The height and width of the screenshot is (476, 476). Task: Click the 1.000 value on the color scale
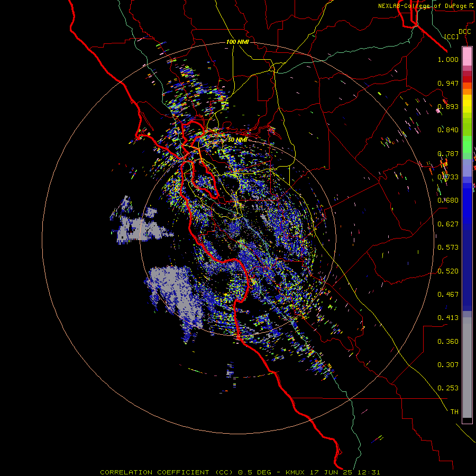pos(448,59)
